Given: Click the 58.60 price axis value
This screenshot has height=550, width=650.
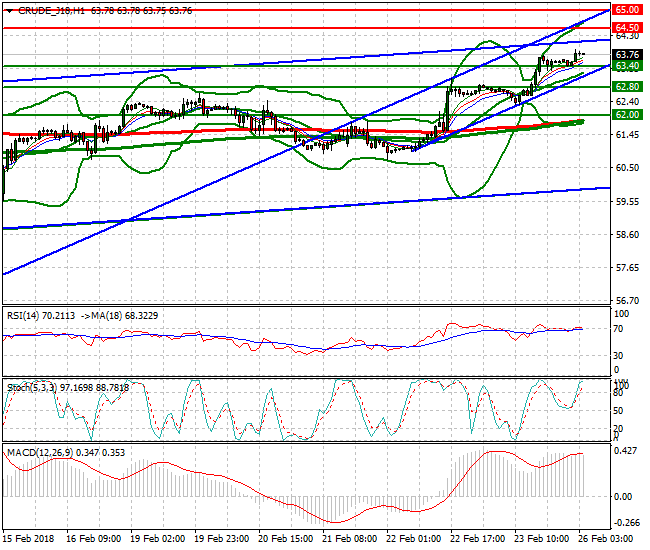Looking at the screenshot, I should [x=627, y=235].
